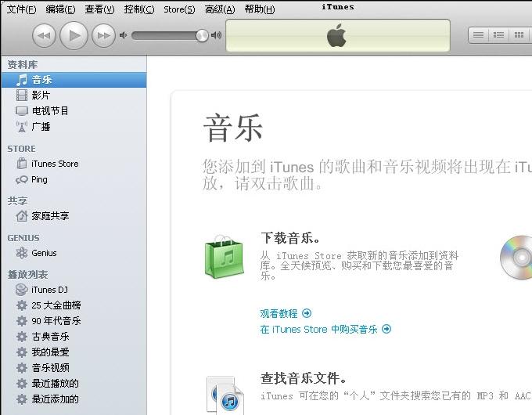Viewport: 532px width, 415px height.
Task: Open the 高级(A) menu
Action: tap(219, 9)
